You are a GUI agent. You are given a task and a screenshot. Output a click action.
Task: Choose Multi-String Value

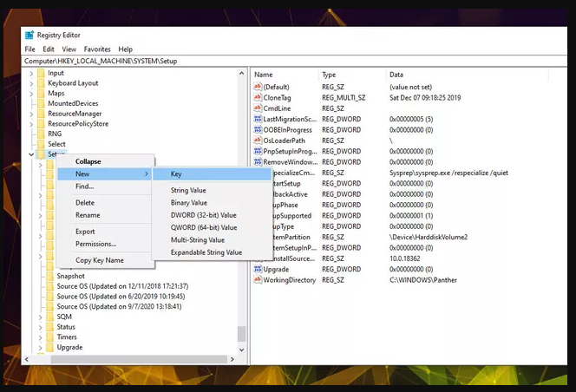212,240
